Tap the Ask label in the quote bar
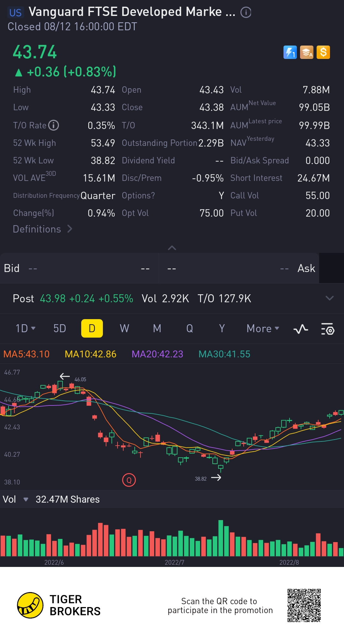The image size is (344, 644). [306, 268]
